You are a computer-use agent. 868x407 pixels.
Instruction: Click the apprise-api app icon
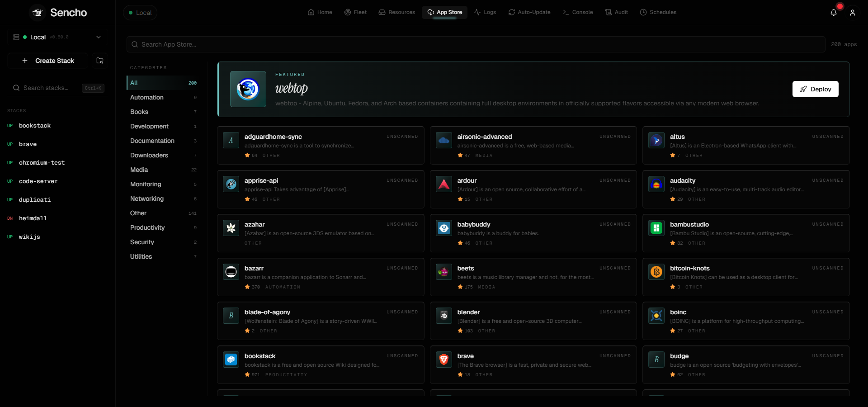[x=231, y=184]
